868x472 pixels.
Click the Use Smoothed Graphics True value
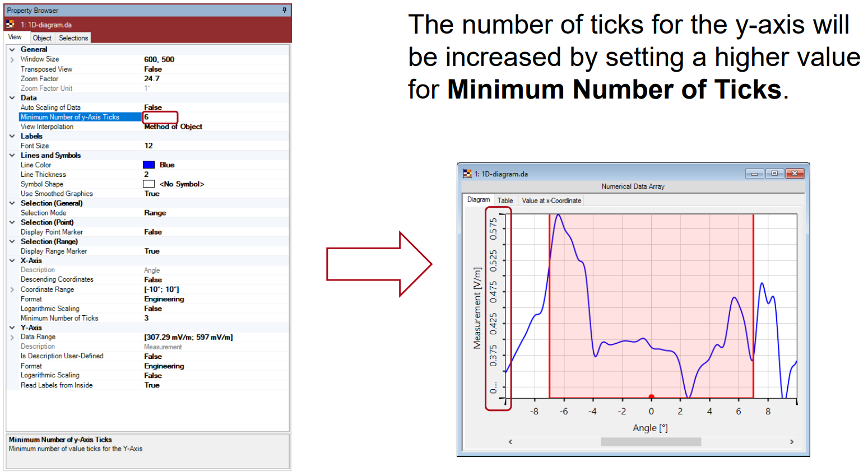(152, 194)
